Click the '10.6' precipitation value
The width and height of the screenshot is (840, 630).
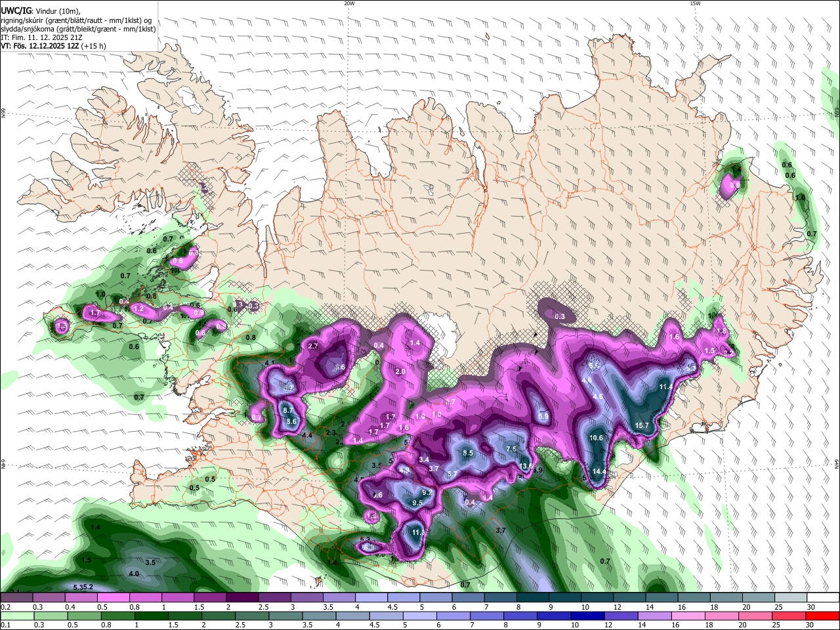click(x=597, y=438)
